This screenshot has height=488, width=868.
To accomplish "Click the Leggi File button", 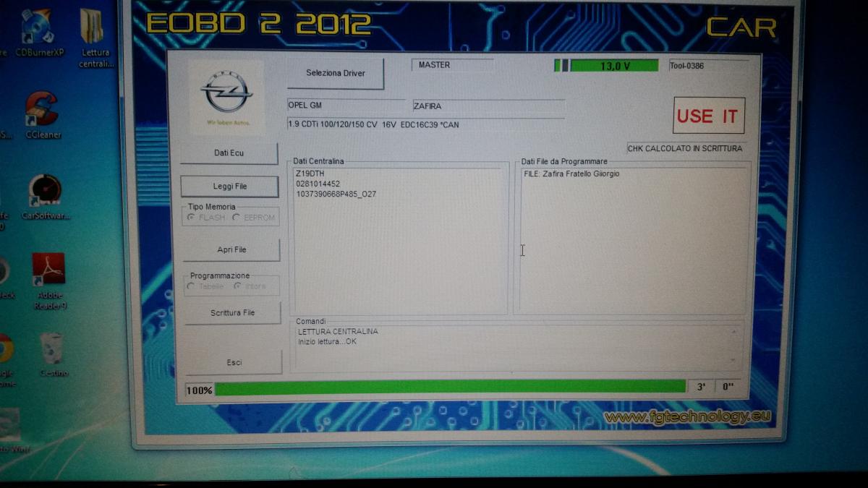I will point(229,187).
